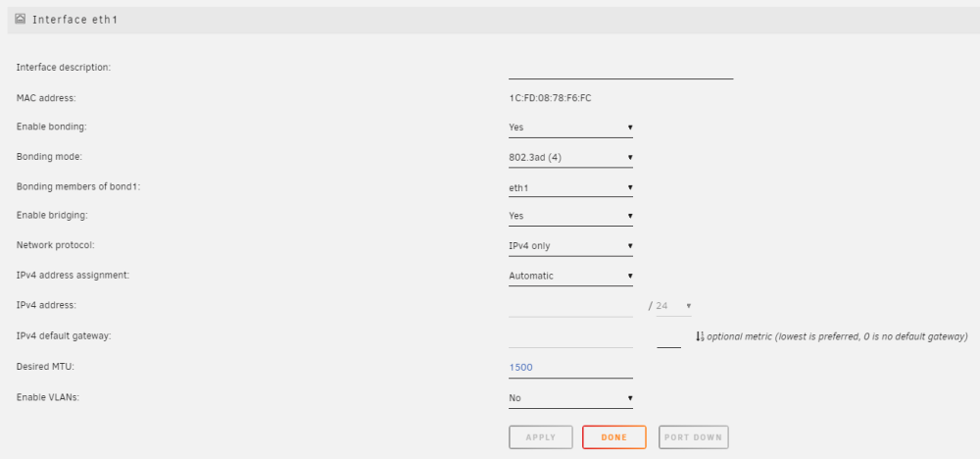Collapse the Interface eth1 panel icon

[x=20, y=20]
